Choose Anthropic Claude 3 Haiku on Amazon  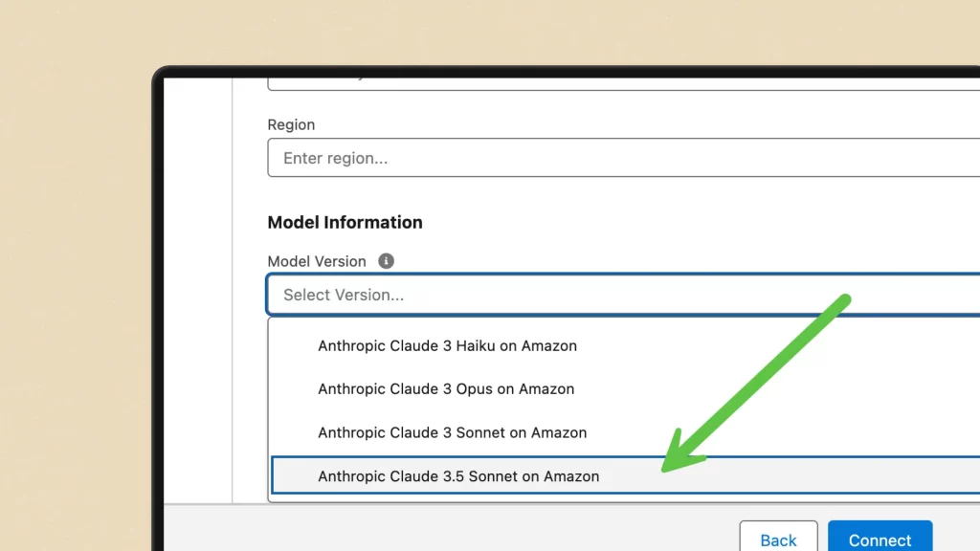pos(447,345)
